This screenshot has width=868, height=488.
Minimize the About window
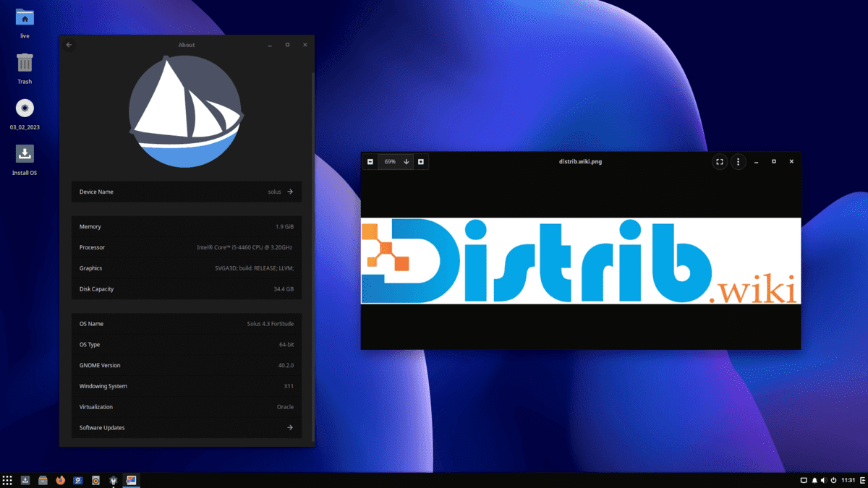click(270, 45)
